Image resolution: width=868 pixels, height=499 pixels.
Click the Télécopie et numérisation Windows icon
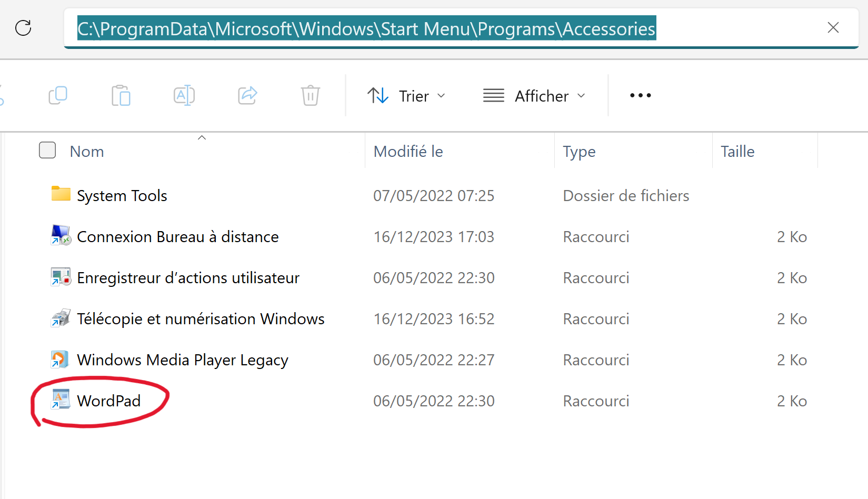[61, 317]
